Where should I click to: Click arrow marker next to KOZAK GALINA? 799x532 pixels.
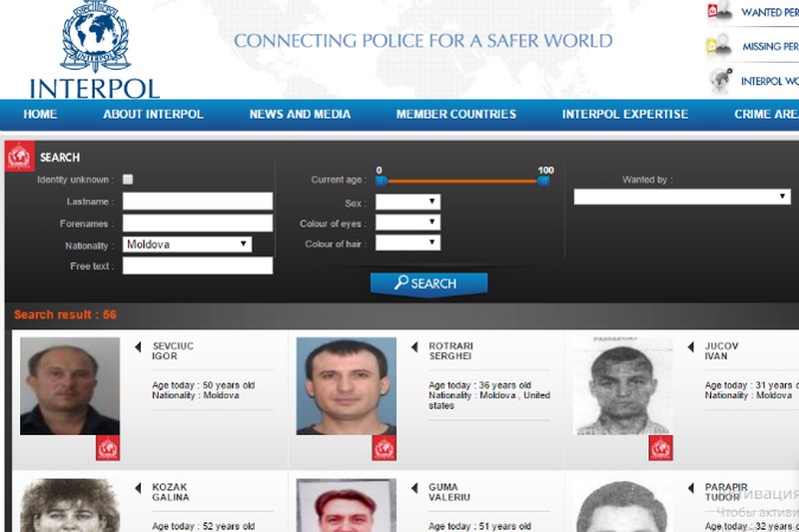click(138, 488)
